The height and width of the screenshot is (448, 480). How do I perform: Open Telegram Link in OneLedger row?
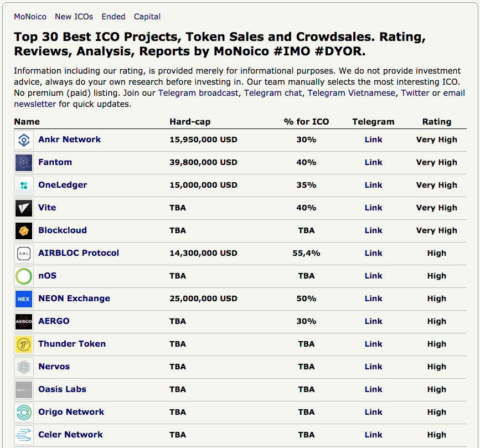(374, 185)
